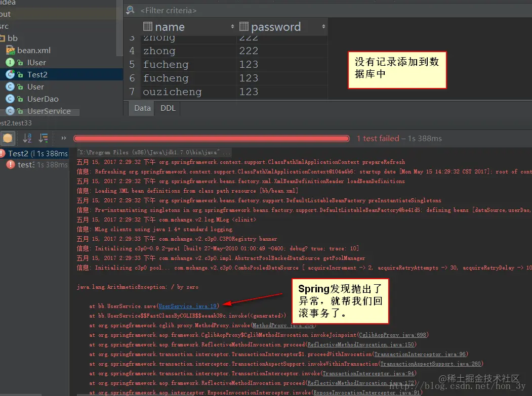Switch to the DDL tab

168,108
